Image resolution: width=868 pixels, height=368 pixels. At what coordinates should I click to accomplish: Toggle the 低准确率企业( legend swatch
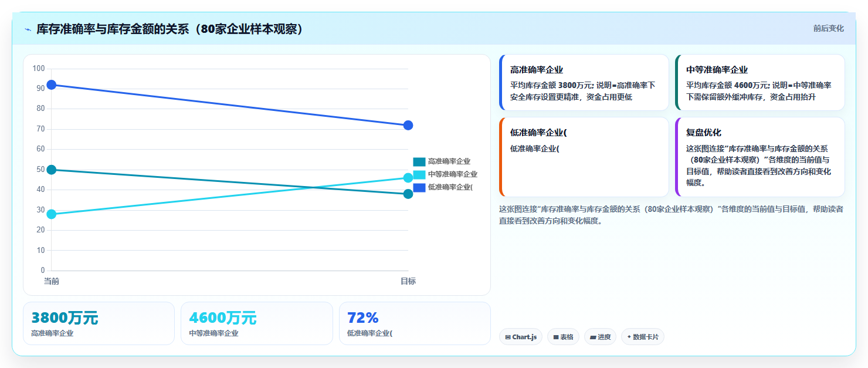(419, 187)
